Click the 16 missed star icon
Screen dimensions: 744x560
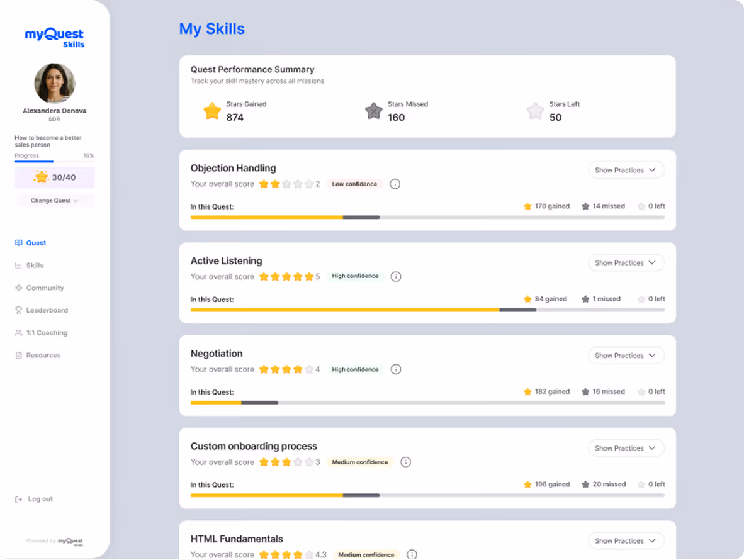click(585, 391)
